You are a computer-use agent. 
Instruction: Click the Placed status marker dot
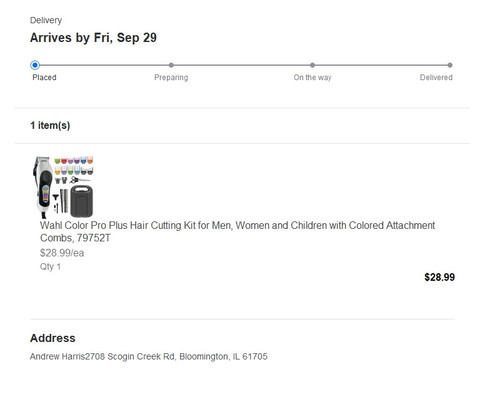35,65
